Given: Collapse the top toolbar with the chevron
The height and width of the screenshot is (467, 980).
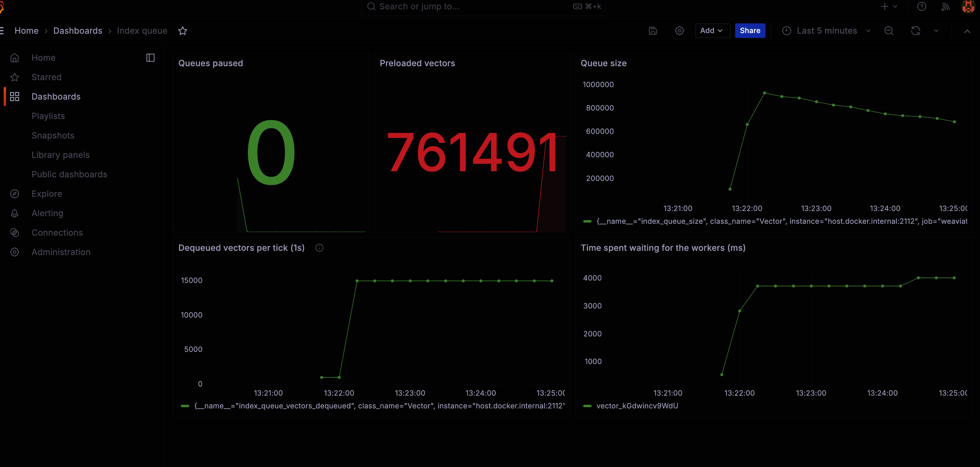Looking at the screenshot, I should 967,31.
